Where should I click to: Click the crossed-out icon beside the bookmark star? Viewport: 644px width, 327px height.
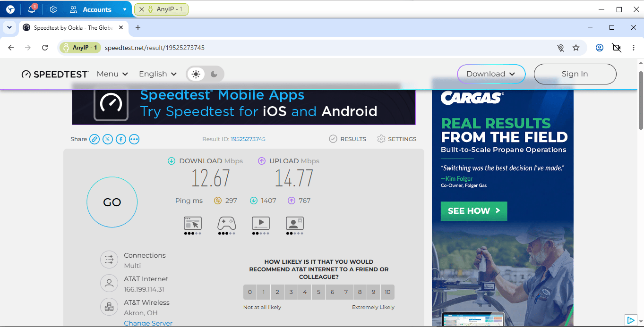point(560,48)
